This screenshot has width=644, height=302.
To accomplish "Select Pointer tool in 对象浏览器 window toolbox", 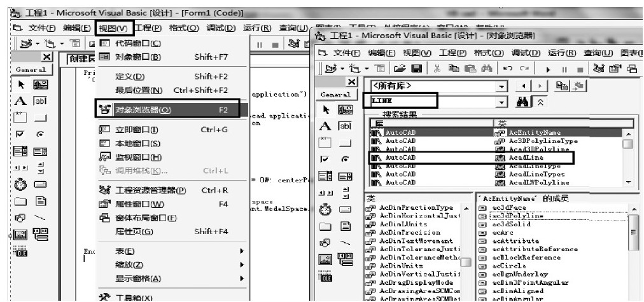I will (326, 109).
